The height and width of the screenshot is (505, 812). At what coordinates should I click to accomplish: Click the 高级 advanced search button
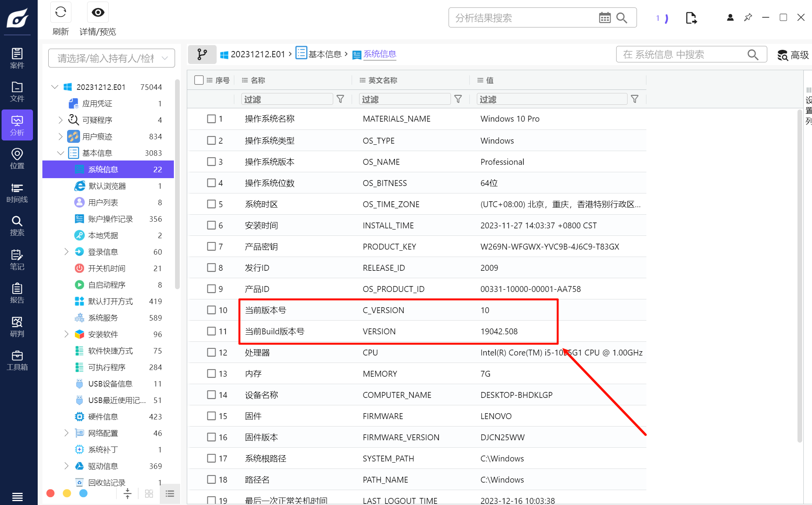click(x=793, y=55)
